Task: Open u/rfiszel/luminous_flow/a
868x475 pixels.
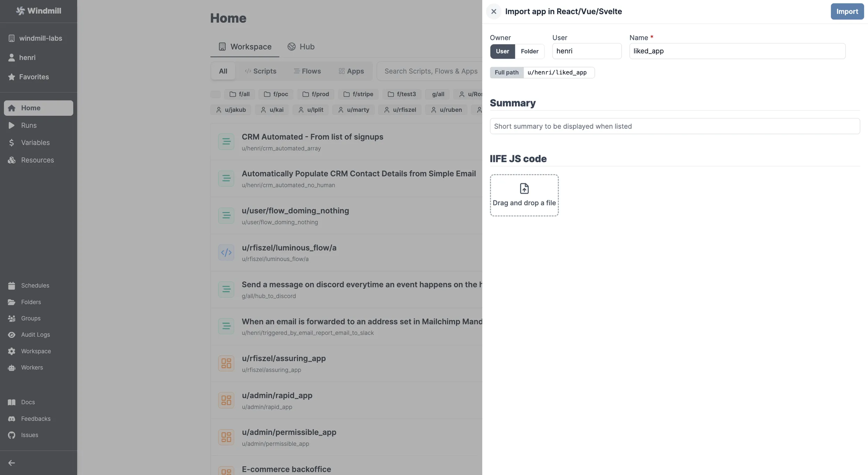Action: (289, 247)
